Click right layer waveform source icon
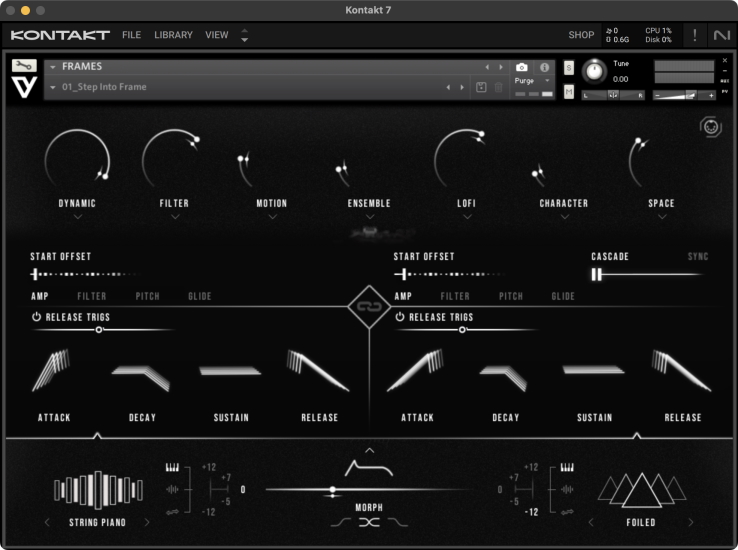The width and height of the screenshot is (738, 550). [567, 490]
